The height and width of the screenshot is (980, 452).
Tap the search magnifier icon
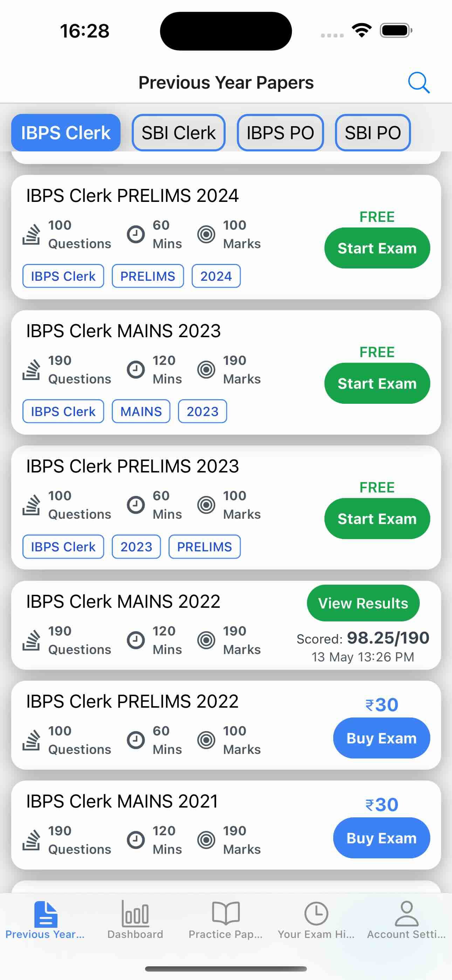coord(418,83)
